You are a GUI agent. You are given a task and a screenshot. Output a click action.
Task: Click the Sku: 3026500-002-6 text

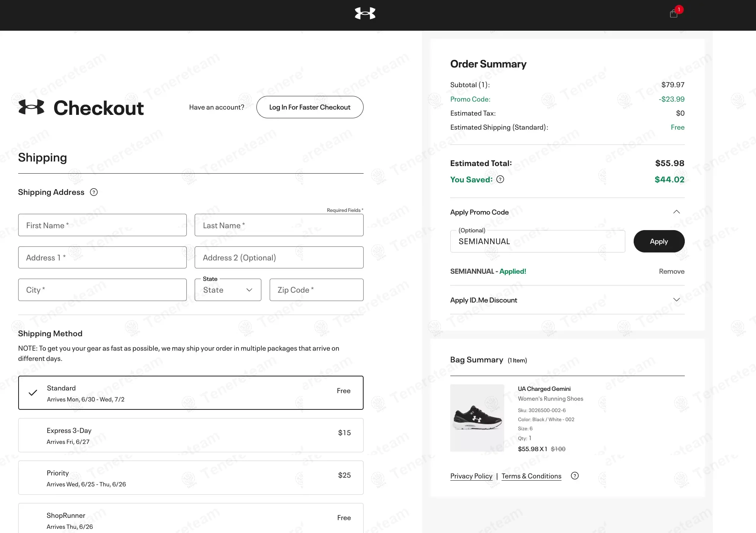pyautogui.click(x=542, y=411)
